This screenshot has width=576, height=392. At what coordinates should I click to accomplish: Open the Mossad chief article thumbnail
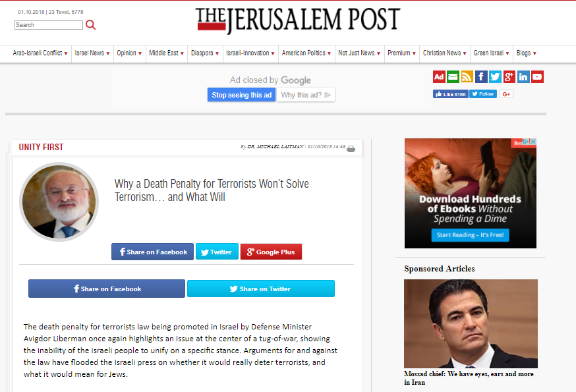click(471, 323)
